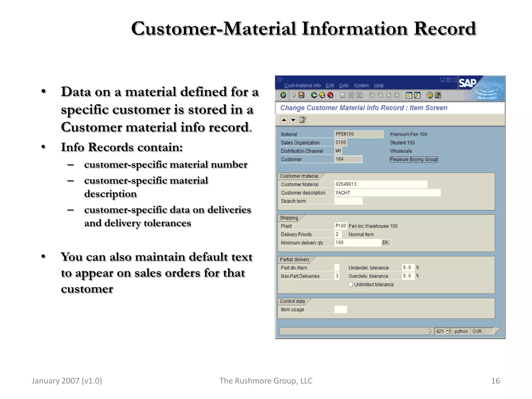This screenshot has height=399, width=532.
Task: Open the Goto menu
Action: coord(344,85)
